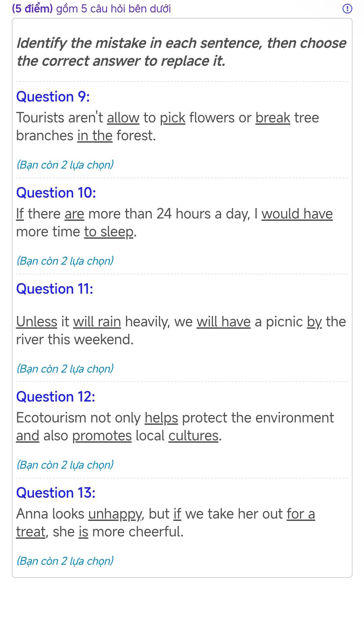Image resolution: width=364 pixels, height=619 pixels.
Task: Choose underlined 'by' in Question 11
Action: [x=314, y=322]
